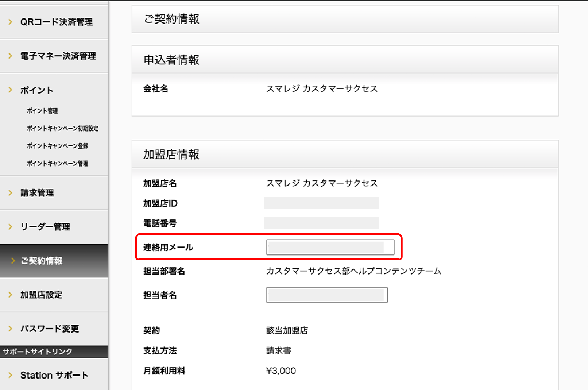Click the 連絡用メール label
This screenshot has width=588, height=390.
click(168, 247)
